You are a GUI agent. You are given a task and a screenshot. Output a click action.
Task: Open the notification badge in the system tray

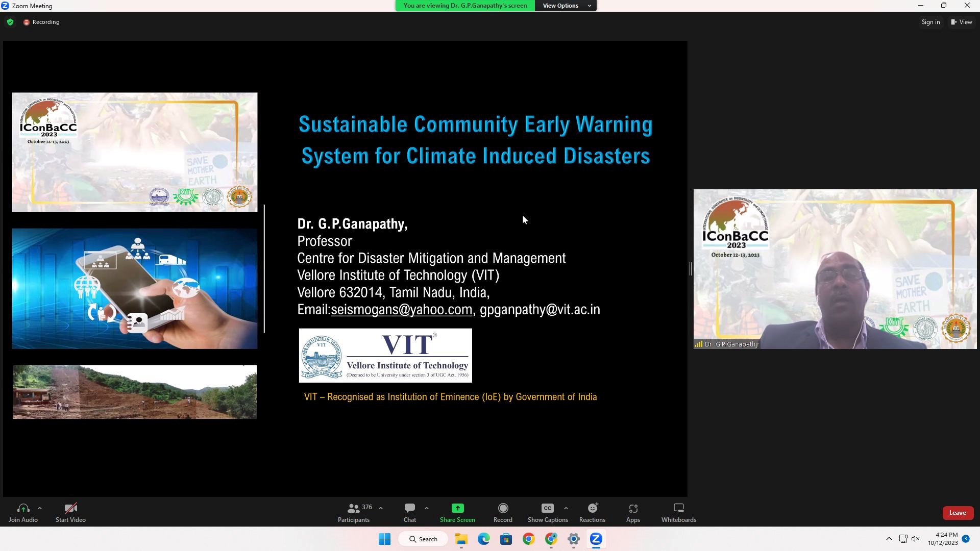point(966,539)
